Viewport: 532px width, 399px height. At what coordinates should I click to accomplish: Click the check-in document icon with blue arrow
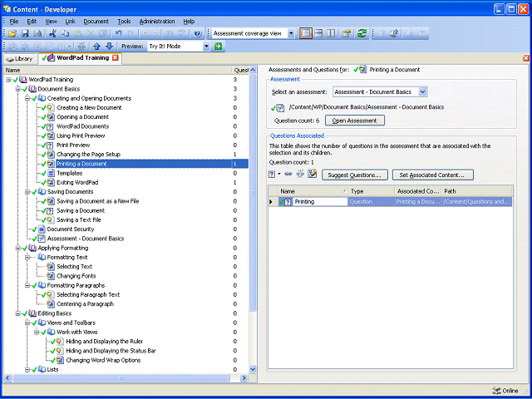pyautogui.click(x=394, y=33)
